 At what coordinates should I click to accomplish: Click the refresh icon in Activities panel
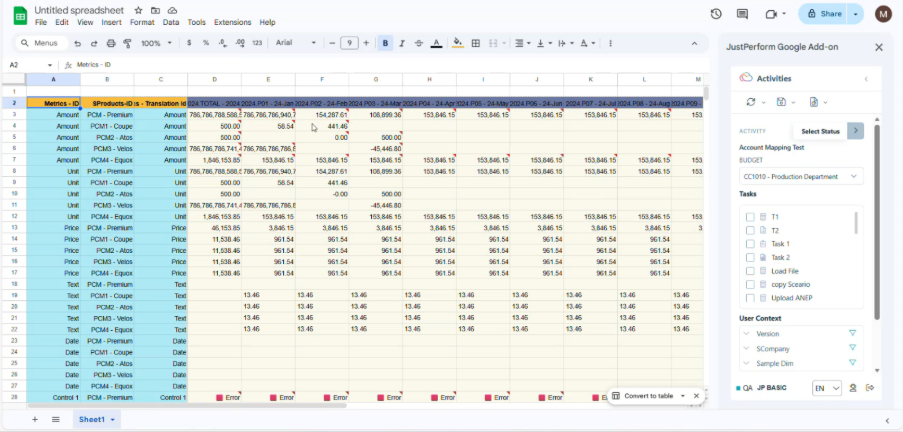click(750, 102)
